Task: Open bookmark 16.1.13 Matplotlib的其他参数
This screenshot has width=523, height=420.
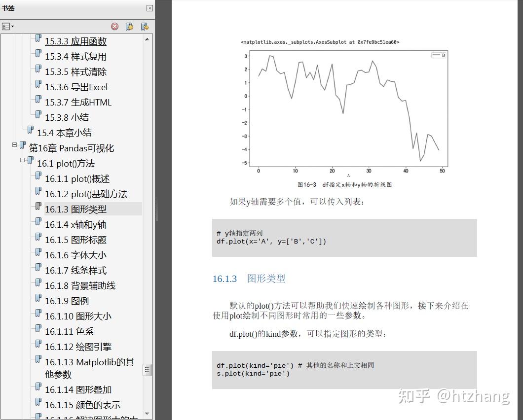Action: pyautogui.click(x=89, y=368)
